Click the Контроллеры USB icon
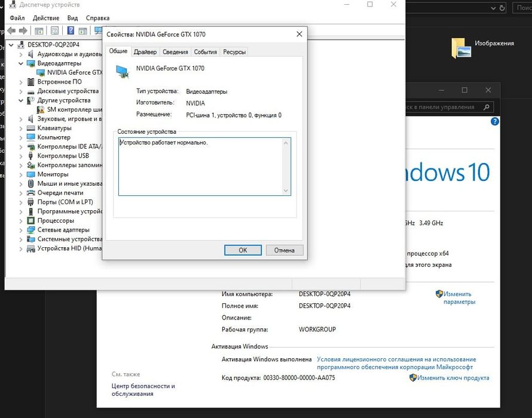This screenshot has height=418, width=532. tap(31, 156)
